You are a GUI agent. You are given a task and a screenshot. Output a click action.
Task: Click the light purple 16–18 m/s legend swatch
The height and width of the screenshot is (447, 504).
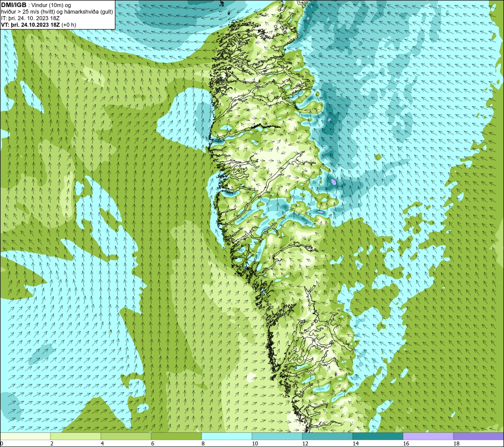[x=428, y=436]
